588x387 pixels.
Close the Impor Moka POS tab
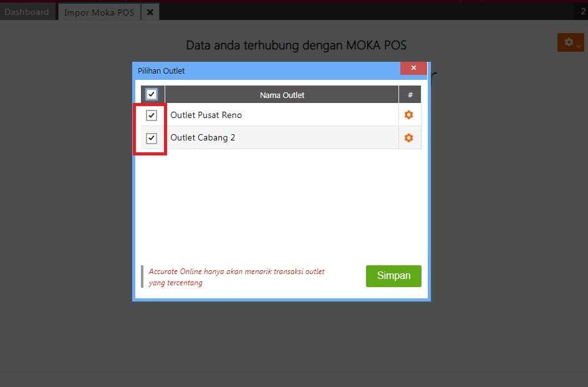coord(150,12)
